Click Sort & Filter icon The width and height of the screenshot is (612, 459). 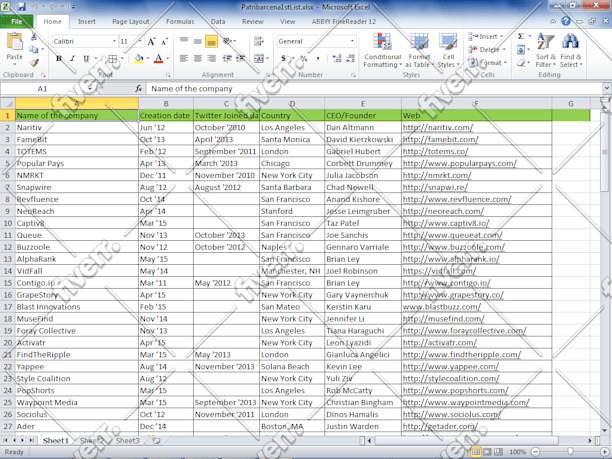[x=546, y=50]
